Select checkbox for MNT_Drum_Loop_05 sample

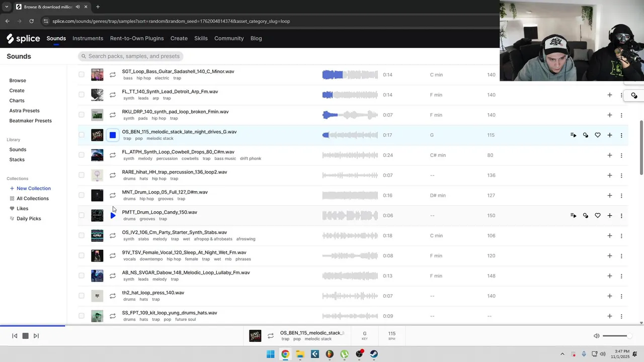(82, 195)
